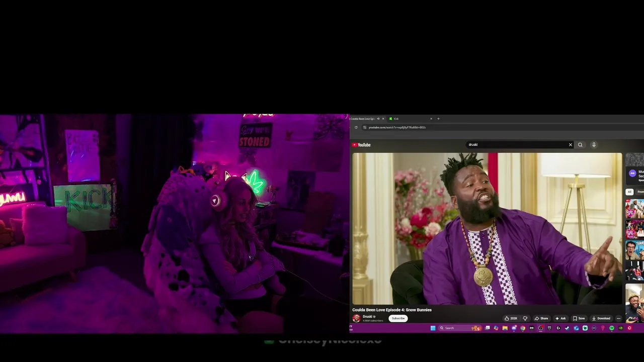Open Steam from the taskbar
644x362 pixels.
pyautogui.click(x=567, y=328)
